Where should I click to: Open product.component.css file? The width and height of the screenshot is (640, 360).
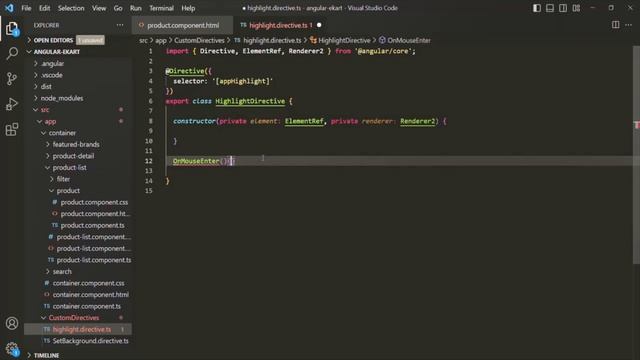94,202
